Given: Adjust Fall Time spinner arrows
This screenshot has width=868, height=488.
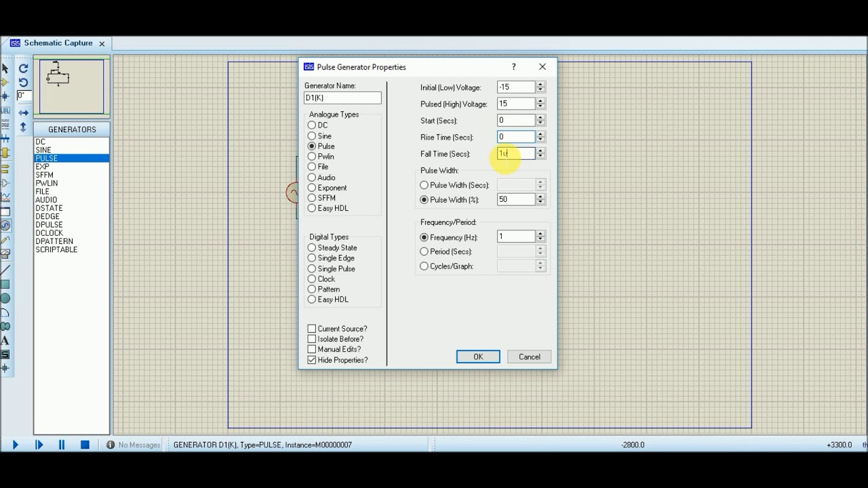Looking at the screenshot, I should pyautogui.click(x=540, y=154).
